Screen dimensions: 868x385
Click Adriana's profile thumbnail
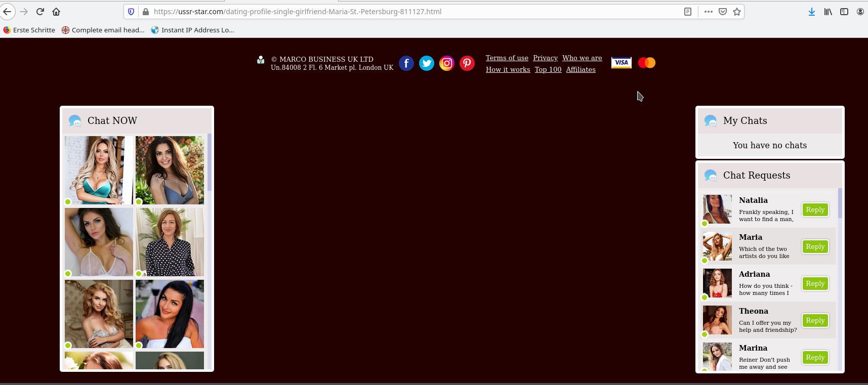717,283
